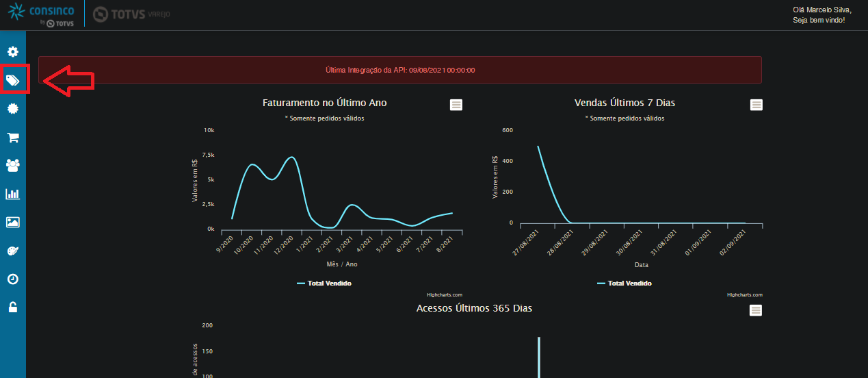Screen dimensions: 868x378
Task: Click the tall access bar in Acessos chart
Action: pos(539,357)
